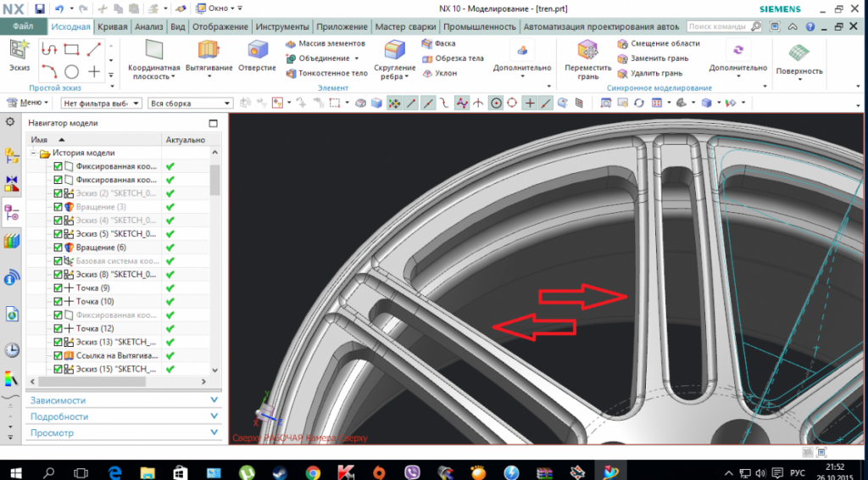This screenshot has width=868, height=480.
Task: Open File Explorer from the taskbar
Action: point(147,472)
